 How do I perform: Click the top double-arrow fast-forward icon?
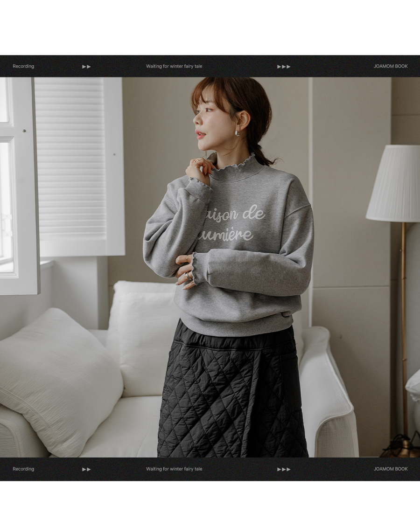click(86, 66)
